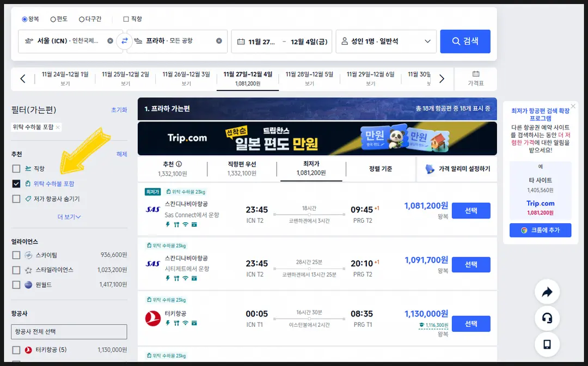This screenshot has width=588, height=366.
Task: Open the 정렬 기준 sort options
Action: tap(380, 169)
